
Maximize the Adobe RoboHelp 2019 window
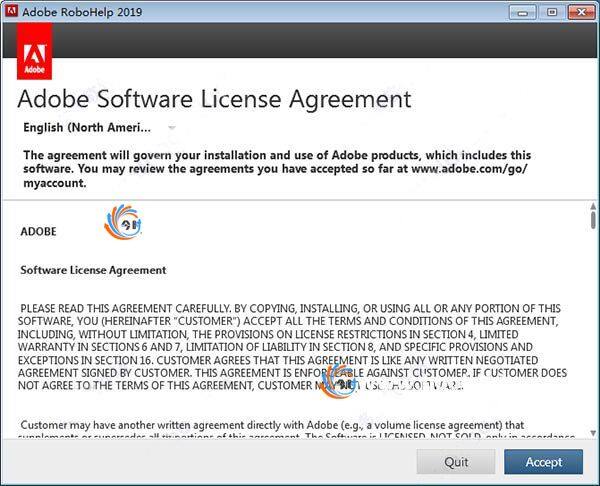[552, 12]
